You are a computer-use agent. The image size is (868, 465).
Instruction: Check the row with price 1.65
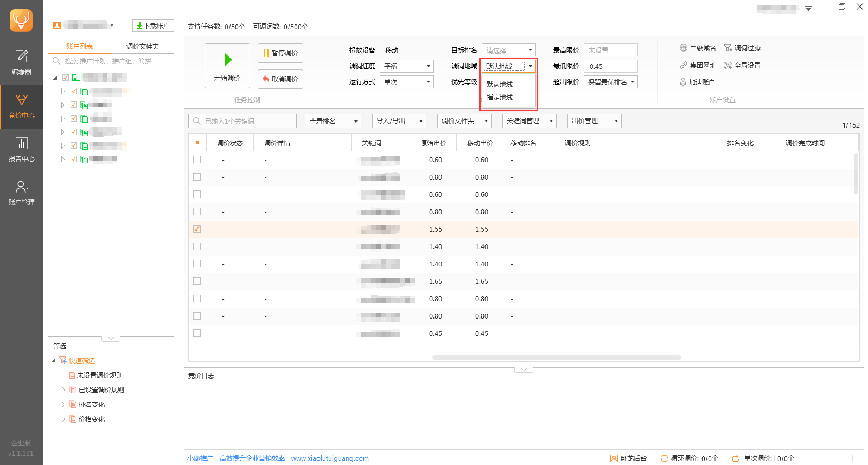coord(197,281)
